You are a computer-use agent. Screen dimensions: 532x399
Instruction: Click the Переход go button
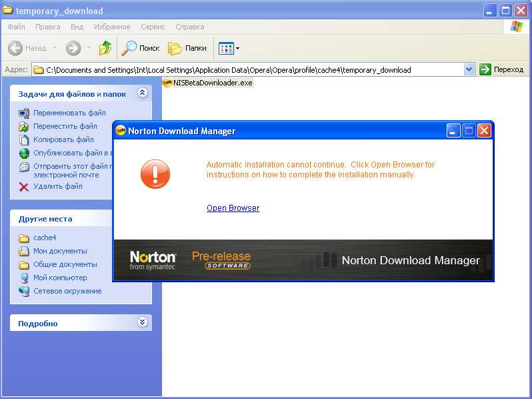(501, 69)
